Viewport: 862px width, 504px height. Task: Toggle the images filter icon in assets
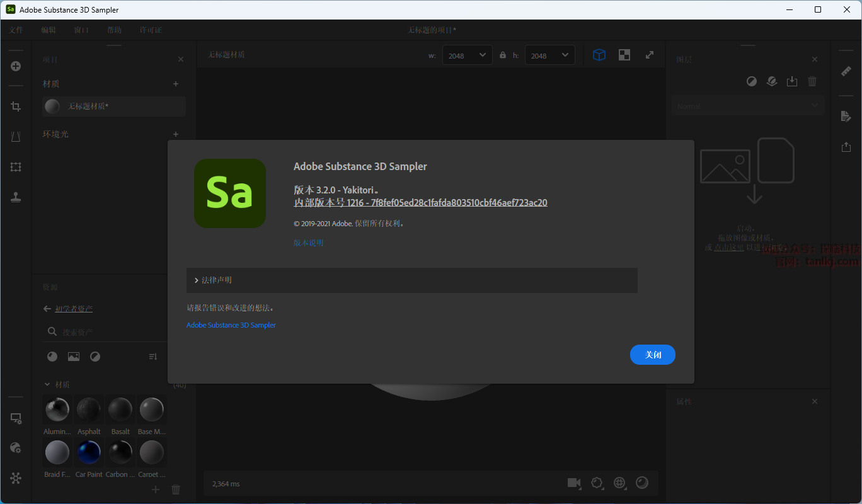tap(74, 357)
